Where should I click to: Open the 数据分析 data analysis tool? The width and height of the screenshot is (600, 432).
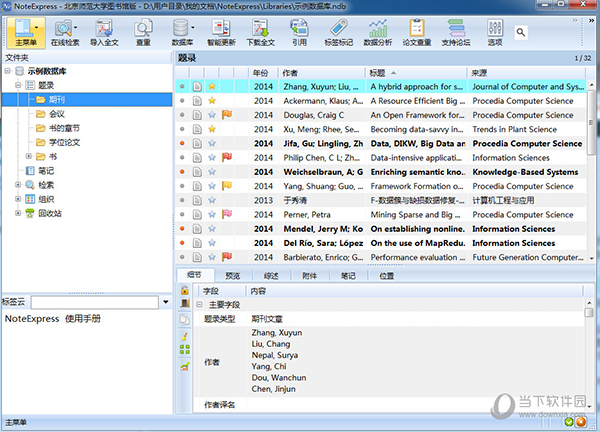[x=378, y=33]
